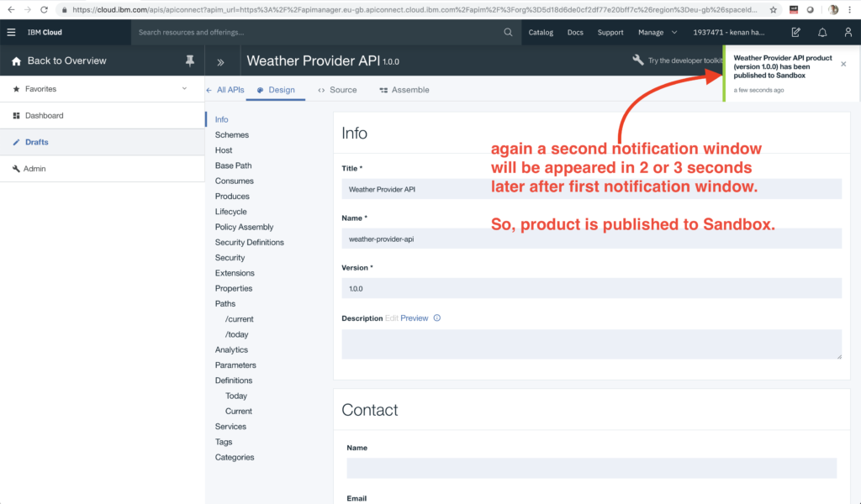Viewport: 861px width, 504px height.
Task: Open Support in the top bar
Action: (610, 33)
